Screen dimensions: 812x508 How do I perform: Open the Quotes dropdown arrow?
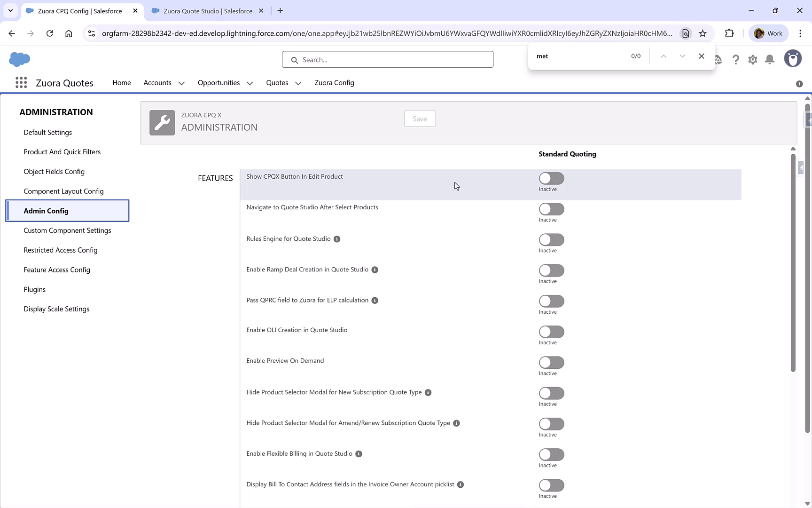[x=298, y=83]
